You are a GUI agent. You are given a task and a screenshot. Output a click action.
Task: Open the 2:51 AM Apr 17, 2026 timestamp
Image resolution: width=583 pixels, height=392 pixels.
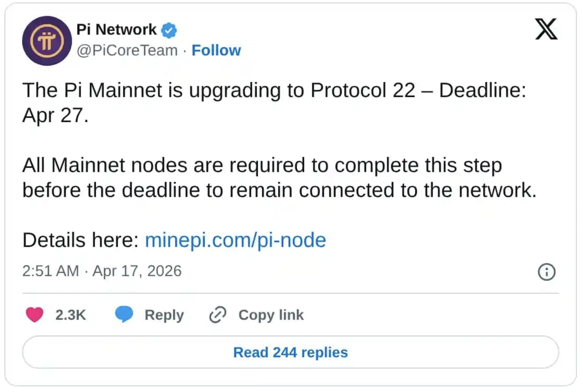(x=102, y=271)
